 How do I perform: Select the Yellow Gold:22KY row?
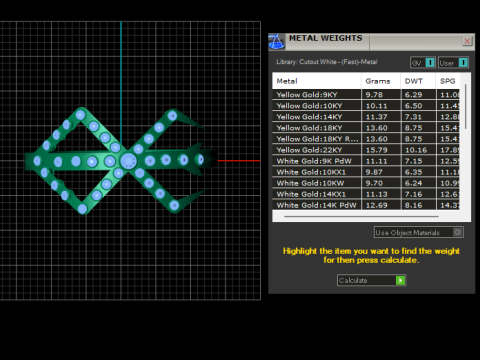click(366, 150)
